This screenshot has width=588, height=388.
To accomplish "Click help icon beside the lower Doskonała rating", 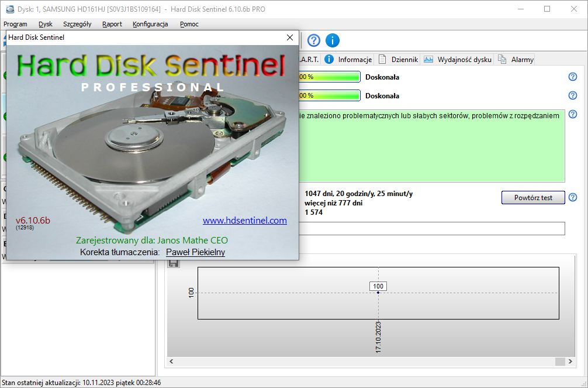I will point(573,95).
